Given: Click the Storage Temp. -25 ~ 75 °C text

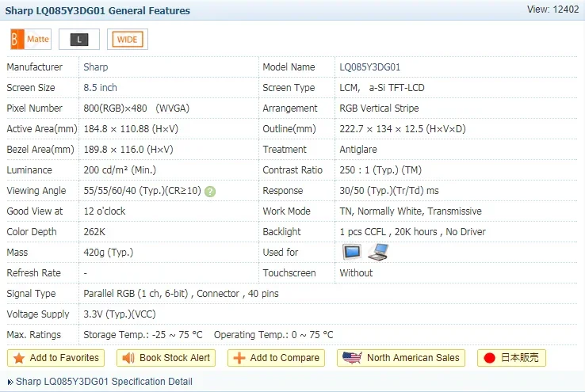Looking at the screenshot, I should [143, 335].
